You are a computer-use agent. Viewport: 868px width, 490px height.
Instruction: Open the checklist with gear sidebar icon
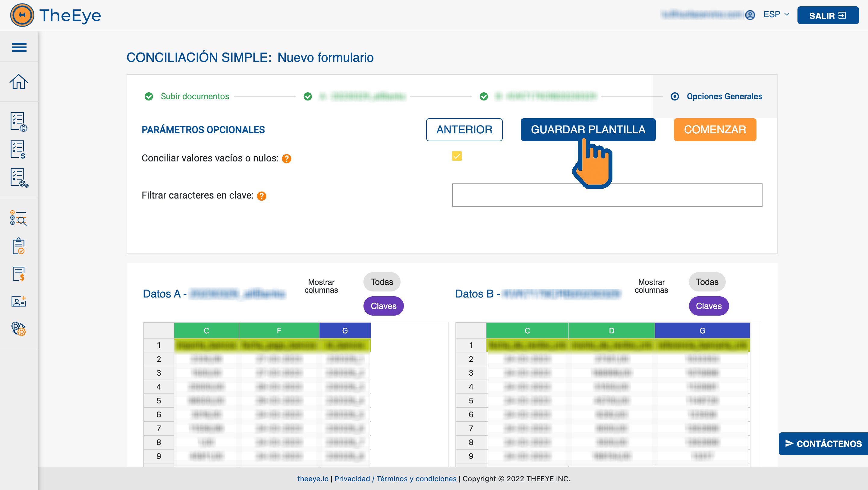(18, 122)
